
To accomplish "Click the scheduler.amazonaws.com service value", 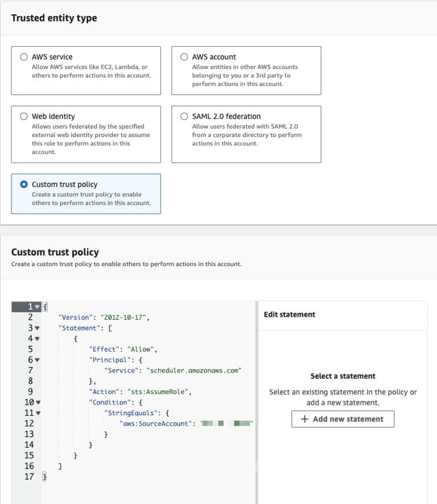I will [194, 370].
